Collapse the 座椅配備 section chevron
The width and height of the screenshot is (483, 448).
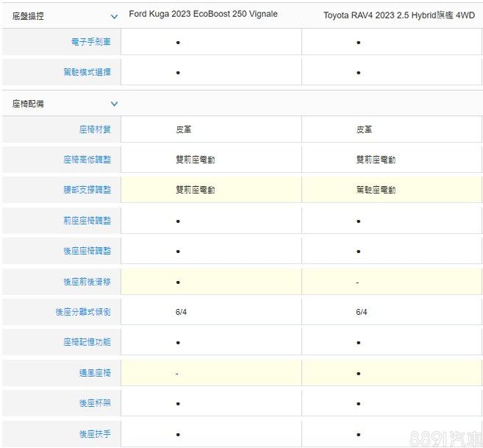pyautogui.click(x=114, y=104)
